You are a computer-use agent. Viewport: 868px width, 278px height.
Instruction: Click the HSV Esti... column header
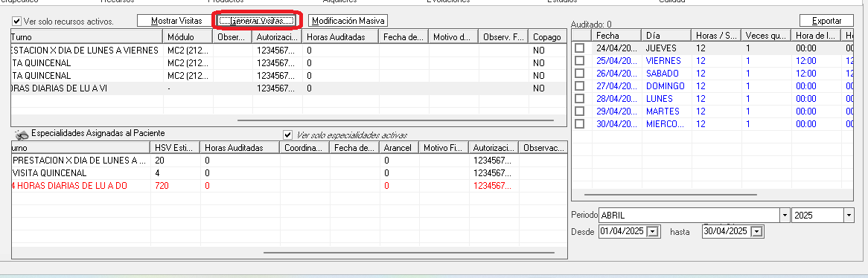point(175,148)
